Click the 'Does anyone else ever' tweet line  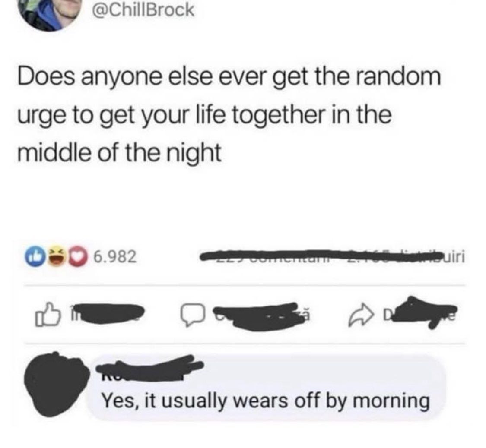(x=229, y=77)
